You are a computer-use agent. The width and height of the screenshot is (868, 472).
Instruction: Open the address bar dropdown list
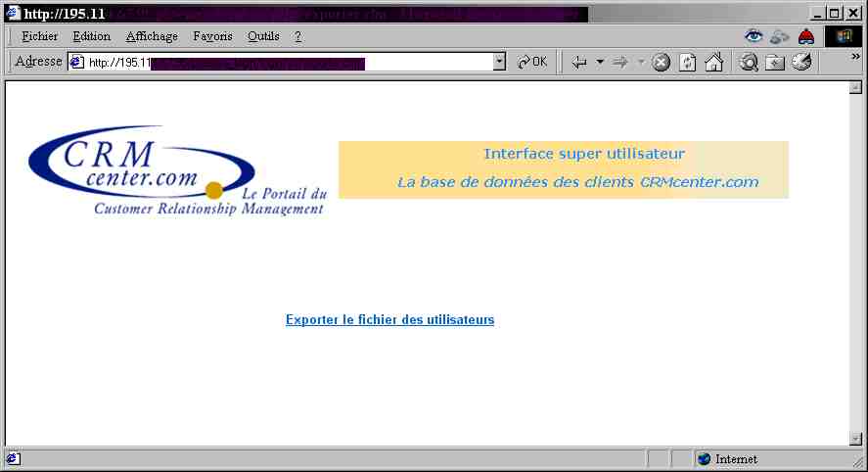tap(499, 62)
